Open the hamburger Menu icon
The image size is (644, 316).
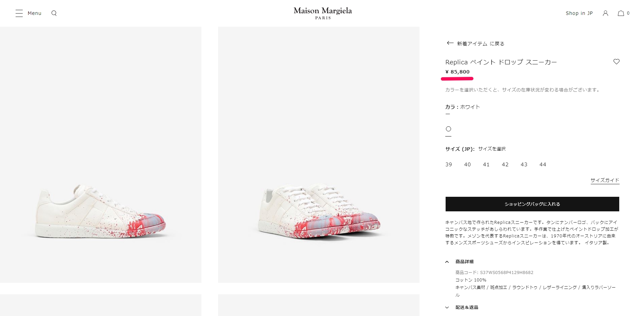(19, 13)
